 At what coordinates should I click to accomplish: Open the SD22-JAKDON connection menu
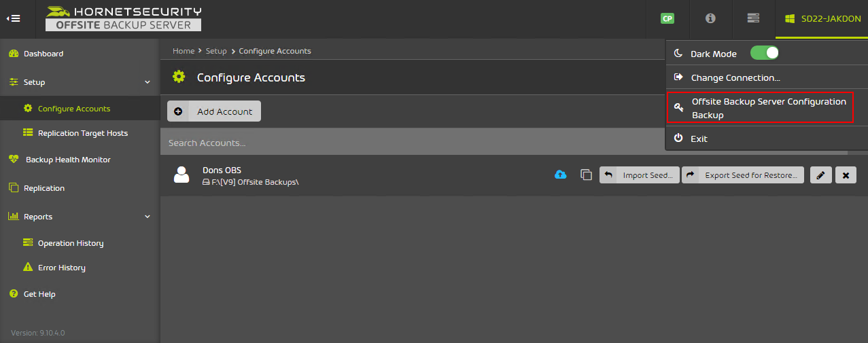click(x=822, y=18)
